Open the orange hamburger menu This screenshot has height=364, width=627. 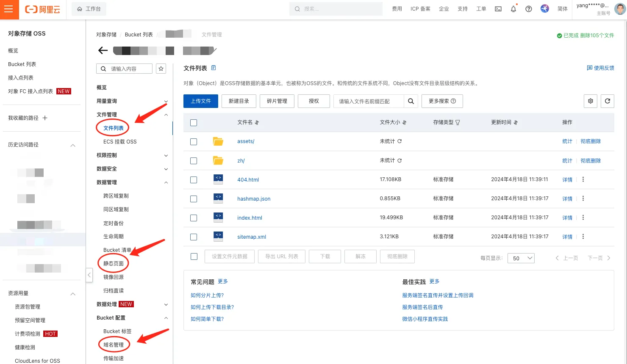[9, 9]
